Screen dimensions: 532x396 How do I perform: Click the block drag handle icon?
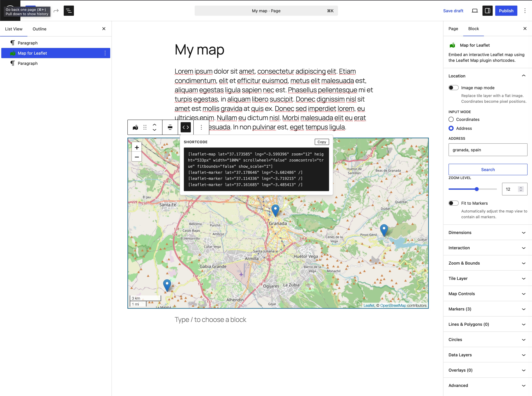coord(145,127)
